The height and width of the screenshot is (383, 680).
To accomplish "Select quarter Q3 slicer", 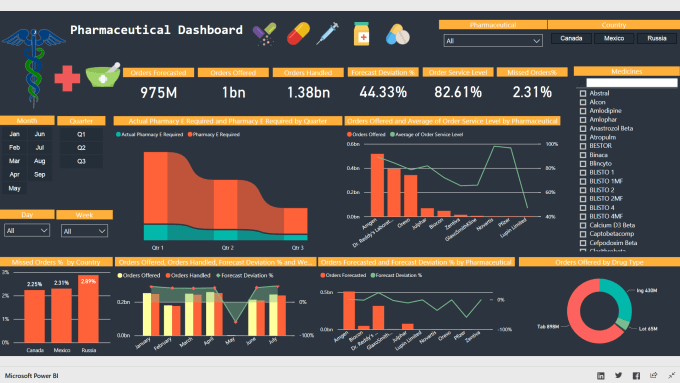I will (x=81, y=161).
